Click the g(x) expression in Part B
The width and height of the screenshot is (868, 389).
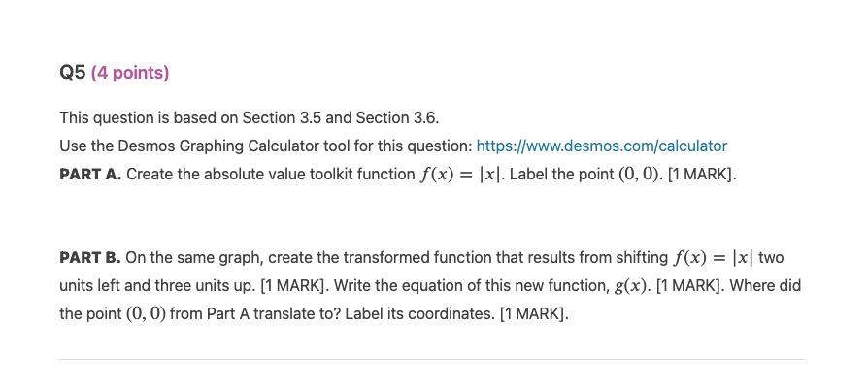tap(630, 286)
